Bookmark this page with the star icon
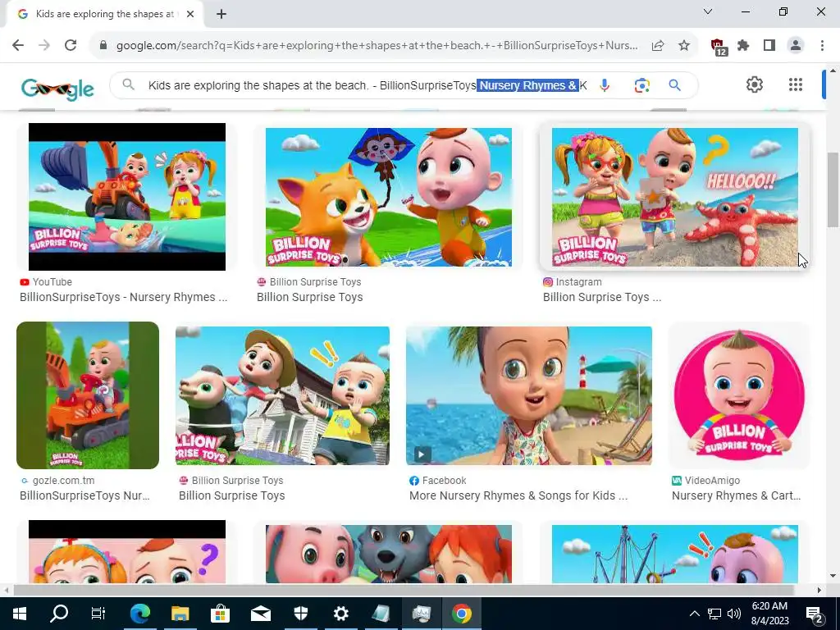Screen dimensions: 840x630 tap(684, 46)
